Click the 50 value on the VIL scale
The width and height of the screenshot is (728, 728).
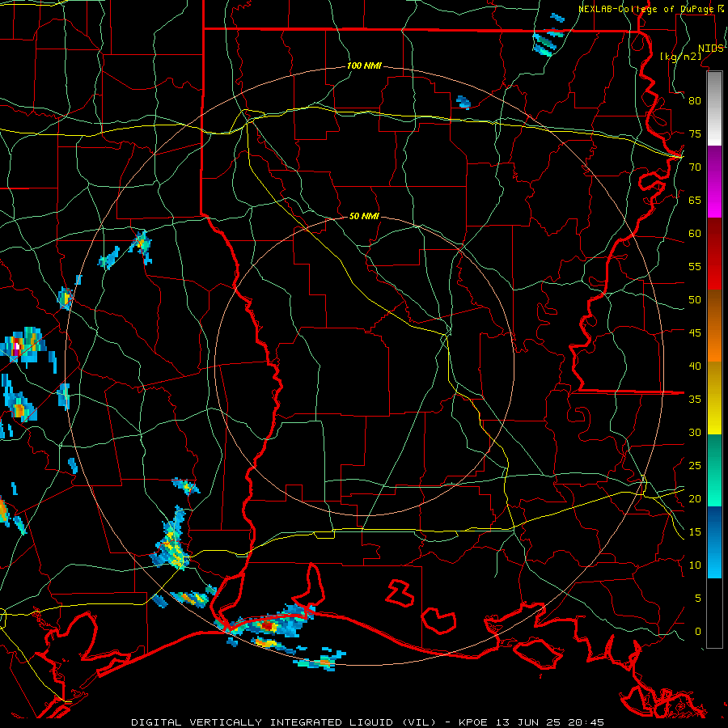click(695, 300)
